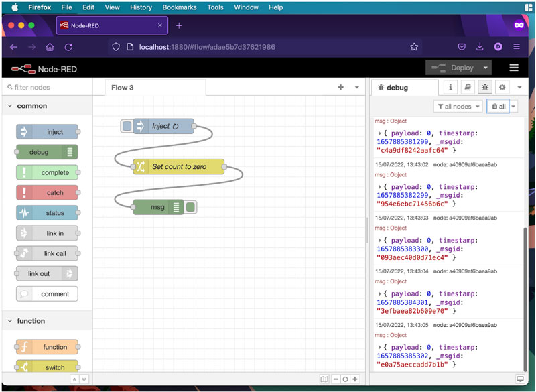Collapse the common palette category
The image size is (536, 392).
[10, 106]
